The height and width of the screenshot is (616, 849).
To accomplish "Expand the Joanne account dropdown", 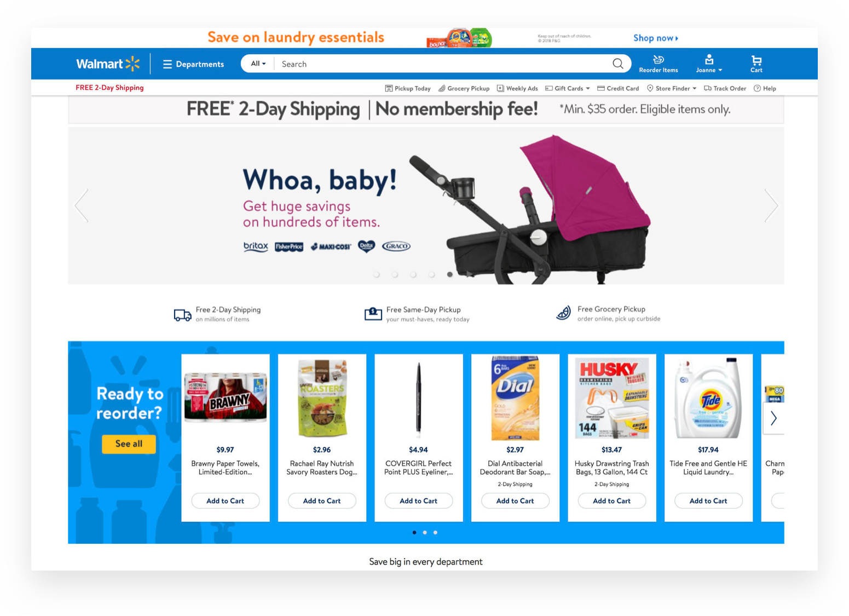I will pyautogui.click(x=709, y=64).
